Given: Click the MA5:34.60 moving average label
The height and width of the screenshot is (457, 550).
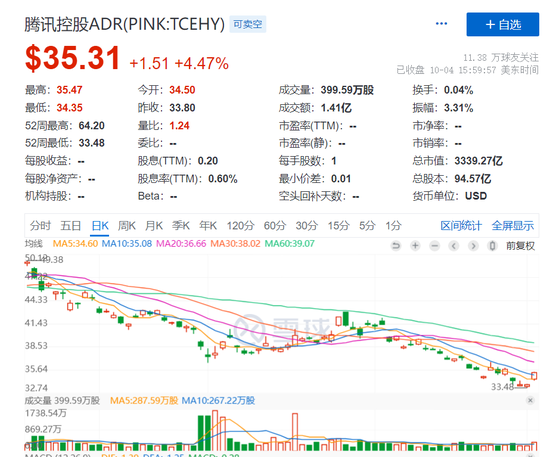Looking at the screenshot, I should (x=75, y=243).
